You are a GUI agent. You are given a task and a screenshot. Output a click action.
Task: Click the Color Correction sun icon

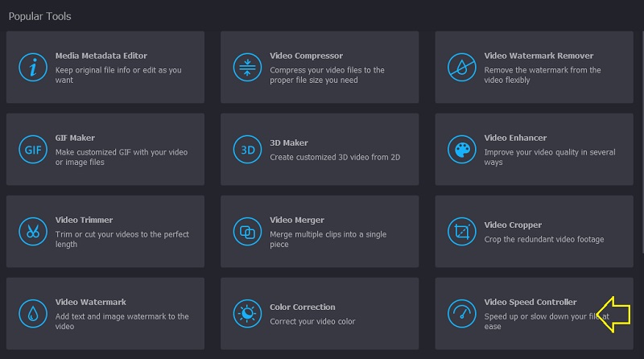247,313
